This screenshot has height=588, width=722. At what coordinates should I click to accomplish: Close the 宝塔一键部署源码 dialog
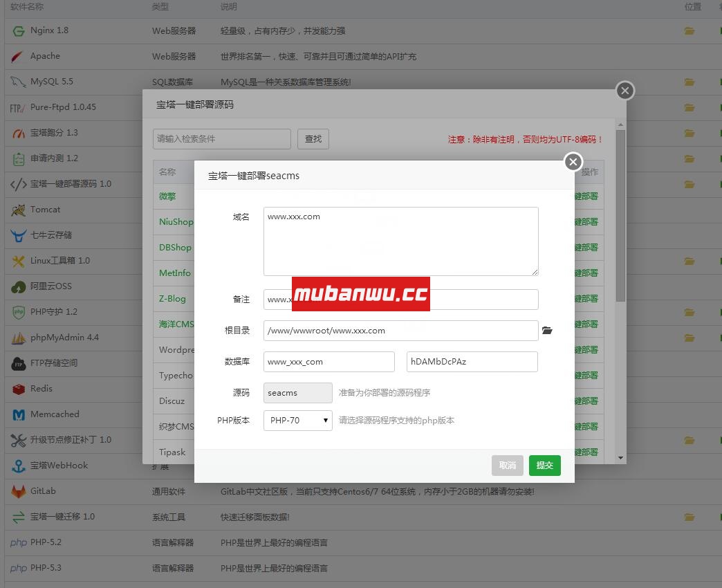(625, 91)
